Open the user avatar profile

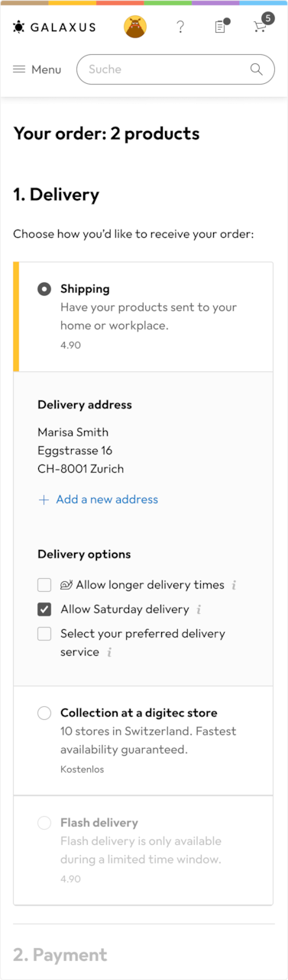pos(135,27)
